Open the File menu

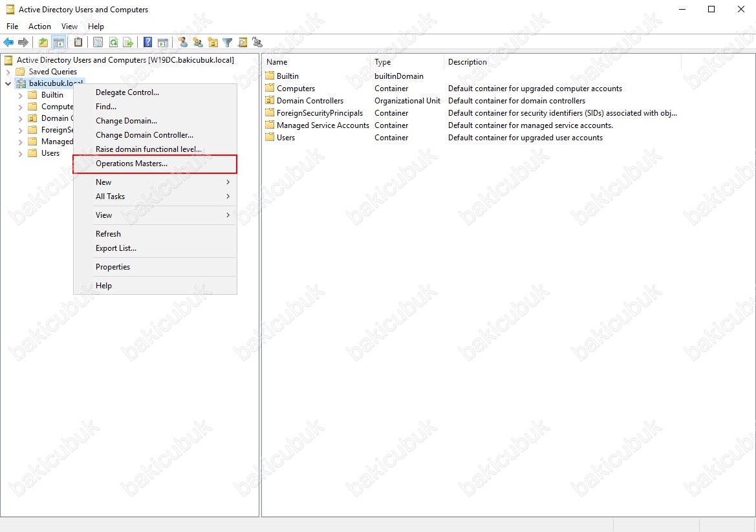pyautogui.click(x=12, y=26)
